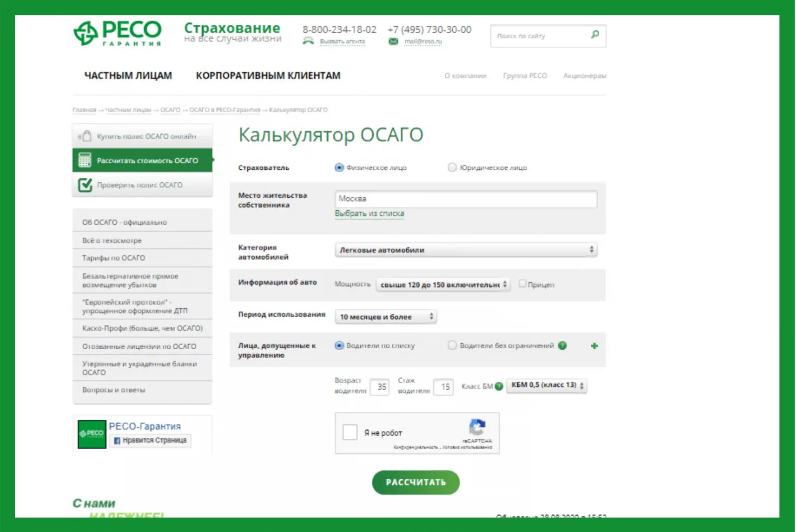Click Частным лицам breadcrumb link
This screenshot has height=532, width=796.
(x=128, y=110)
